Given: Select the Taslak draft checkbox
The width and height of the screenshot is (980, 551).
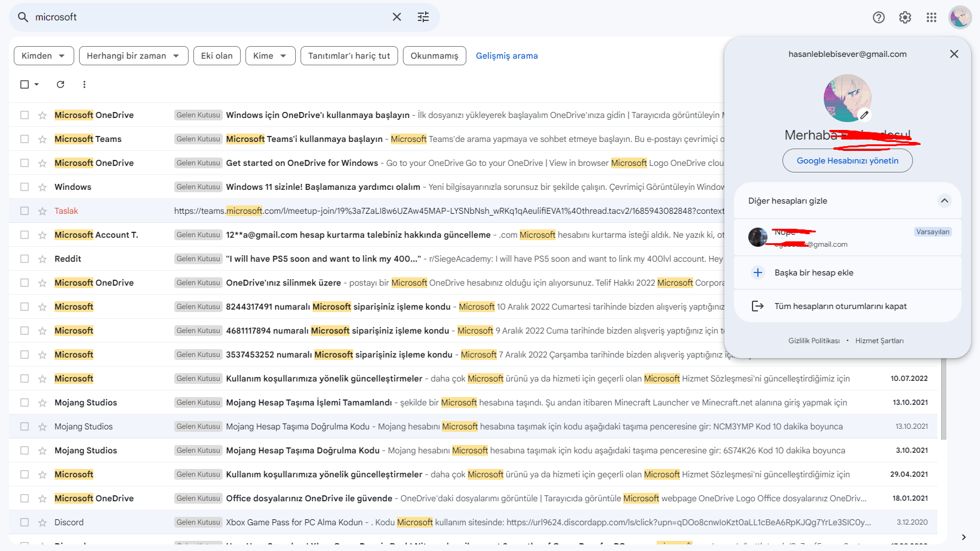Looking at the screenshot, I should point(25,211).
